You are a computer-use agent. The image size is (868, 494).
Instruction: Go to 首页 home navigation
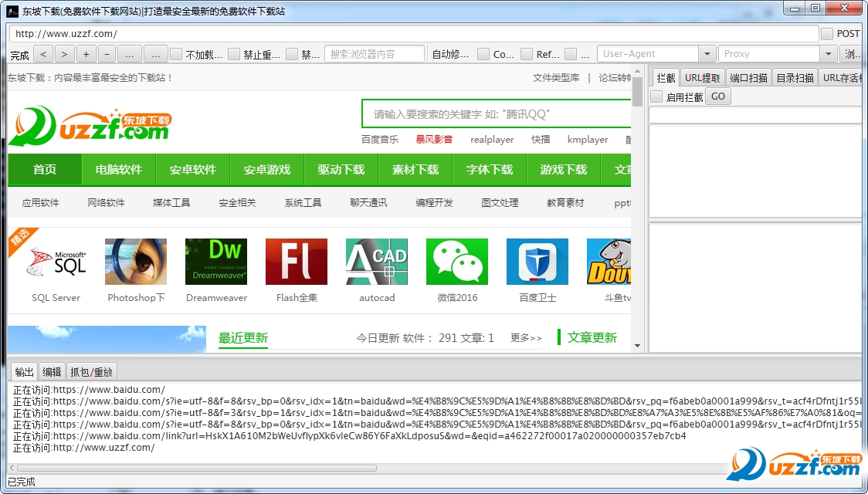[45, 170]
